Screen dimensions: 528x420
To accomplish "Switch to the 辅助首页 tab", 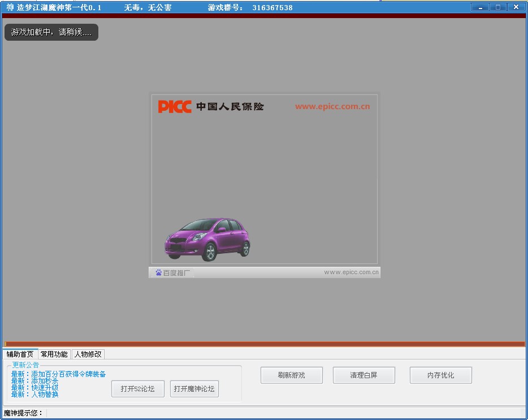I will point(20,354).
